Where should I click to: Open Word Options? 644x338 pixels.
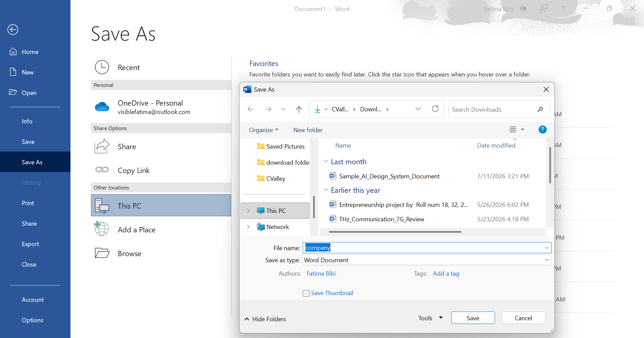point(35,320)
